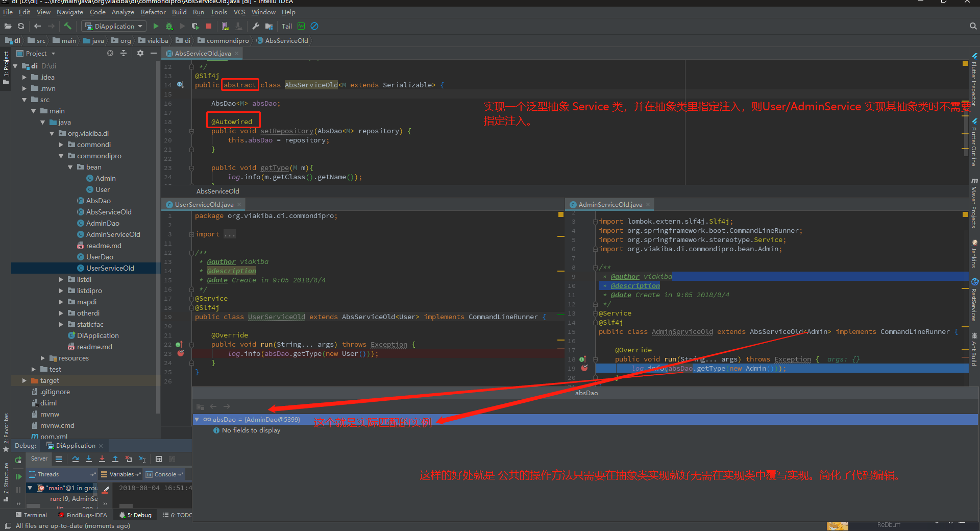Click Scroll from Source target icon
The width and height of the screenshot is (980, 531).
(x=110, y=53)
